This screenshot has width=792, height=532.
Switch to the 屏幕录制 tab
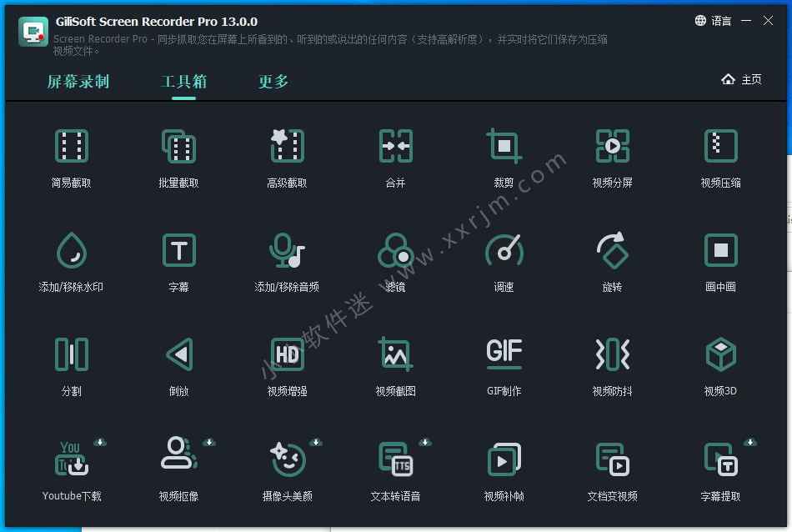pyautogui.click(x=78, y=82)
